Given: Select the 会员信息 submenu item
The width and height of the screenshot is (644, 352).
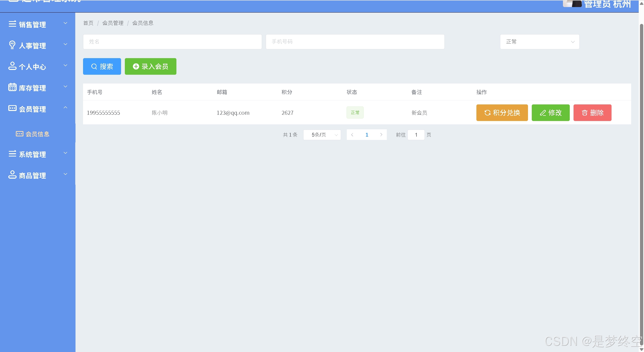Looking at the screenshot, I should point(37,134).
